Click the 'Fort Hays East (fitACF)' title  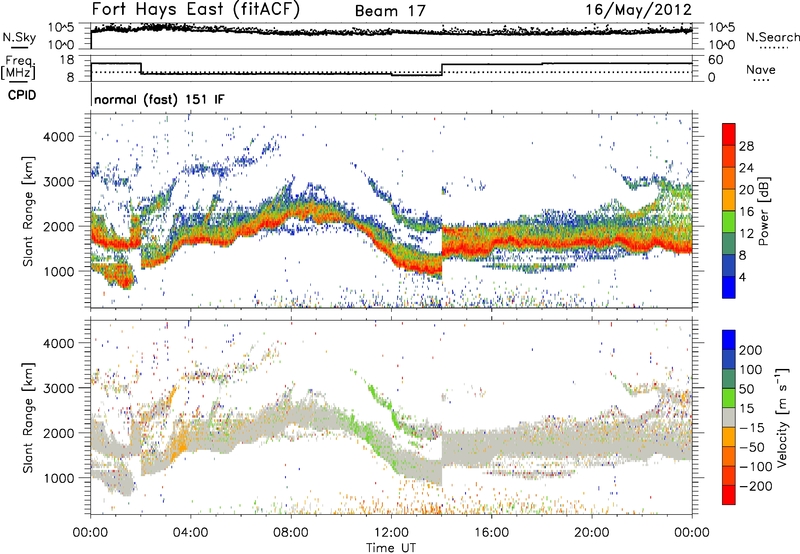pyautogui.click(x=195, y=10)
